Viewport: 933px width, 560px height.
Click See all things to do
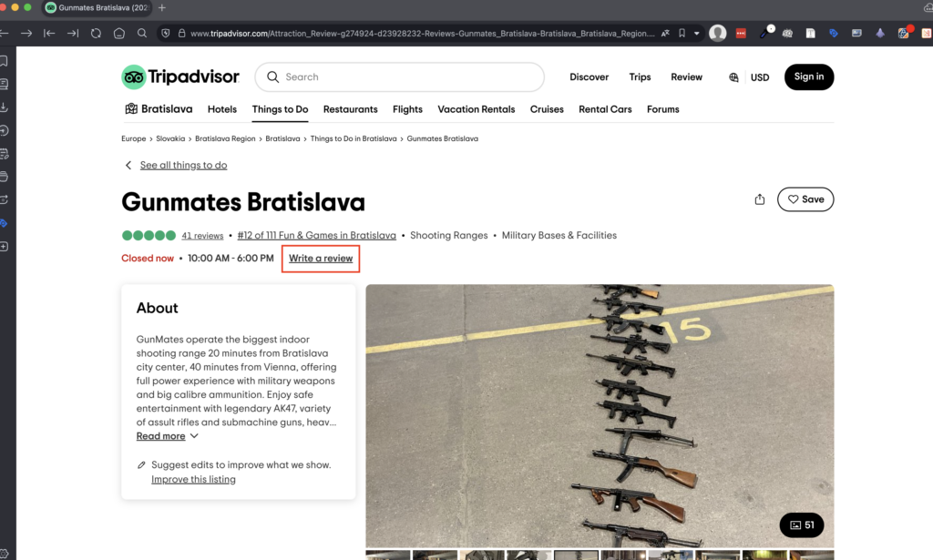pyautogui.click(x=183, y=165)
